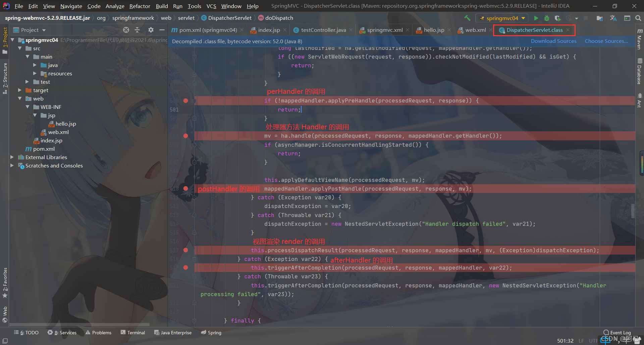The image size is (644, 345).
Task: Run springmvc04 with the green play icon
Action: tap(536, 18)
